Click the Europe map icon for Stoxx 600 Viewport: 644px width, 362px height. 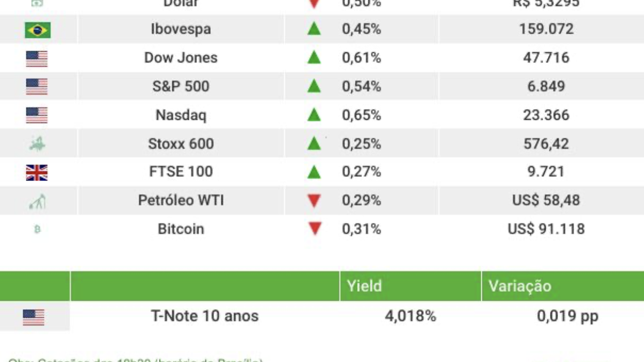pos(37,144)
